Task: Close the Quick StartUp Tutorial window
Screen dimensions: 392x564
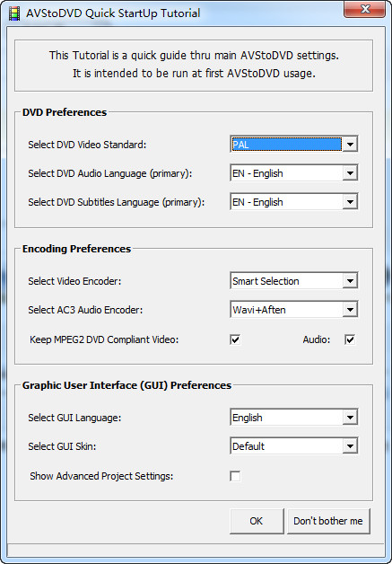Action: click(365, 9)
